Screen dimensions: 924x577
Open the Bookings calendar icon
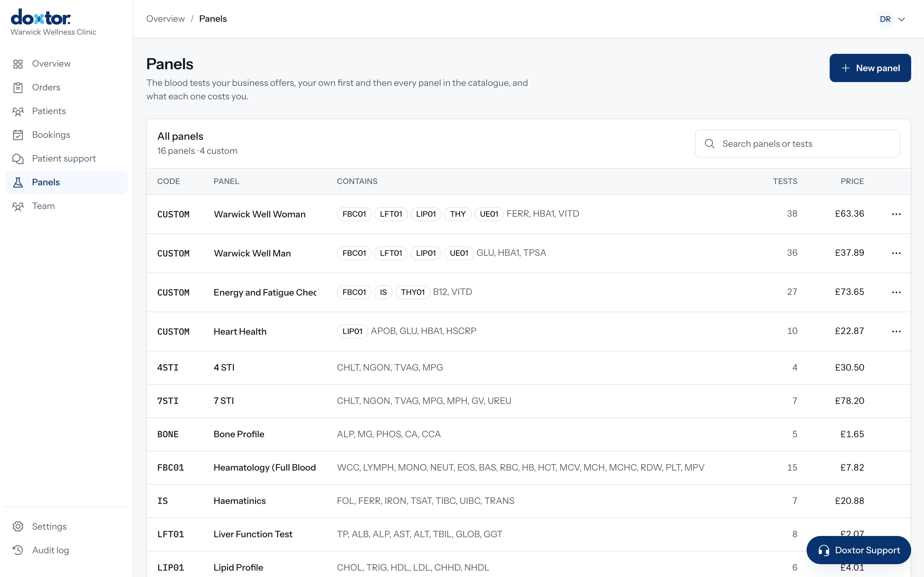point(18,135)
